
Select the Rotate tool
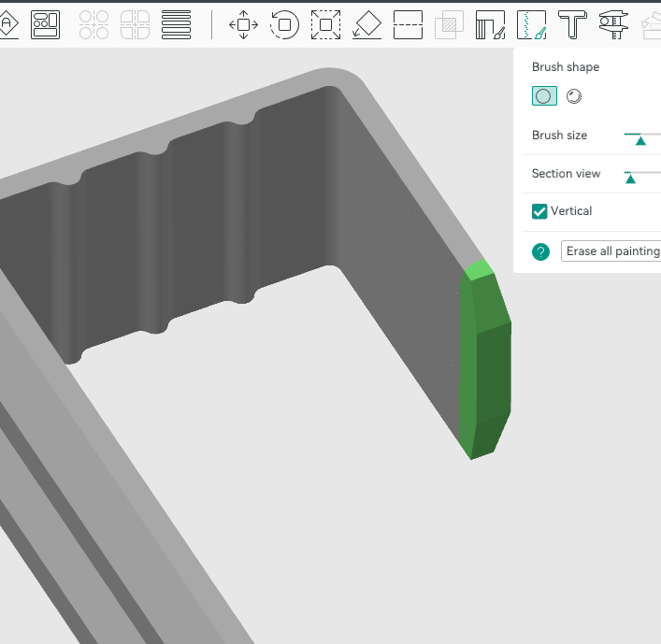point(284,24)
